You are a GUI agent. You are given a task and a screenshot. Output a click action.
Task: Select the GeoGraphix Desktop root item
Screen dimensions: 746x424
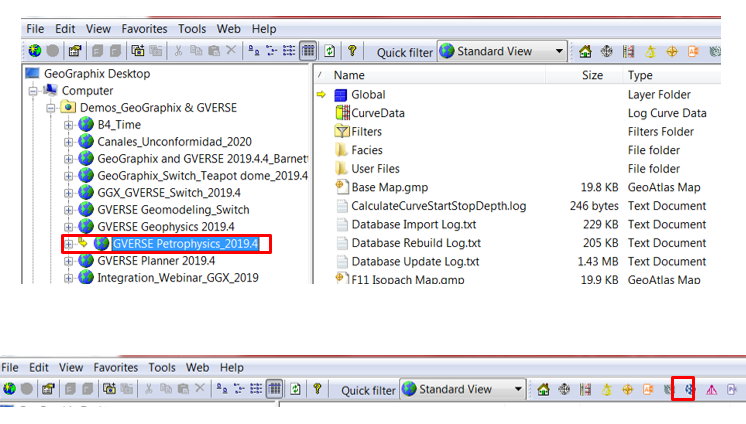(97, 74)
